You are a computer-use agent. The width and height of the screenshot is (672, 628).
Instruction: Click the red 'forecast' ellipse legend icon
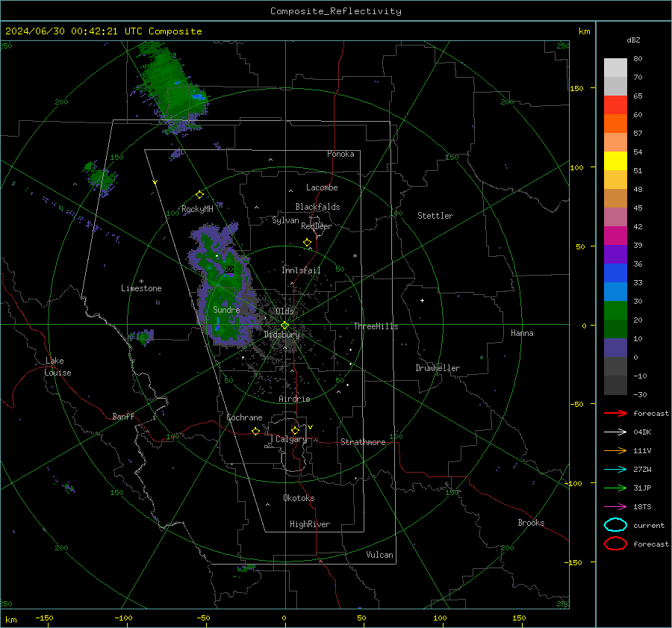click(x=615, y=544)
